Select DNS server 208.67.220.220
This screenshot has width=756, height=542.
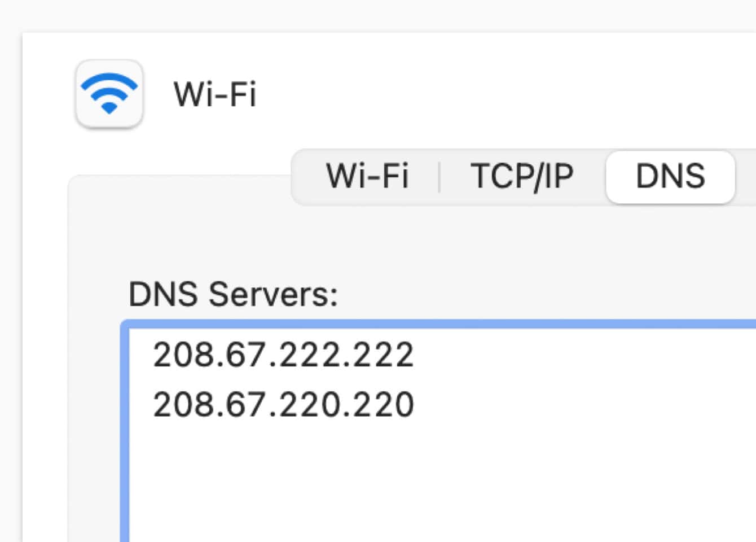coord(284,404)
